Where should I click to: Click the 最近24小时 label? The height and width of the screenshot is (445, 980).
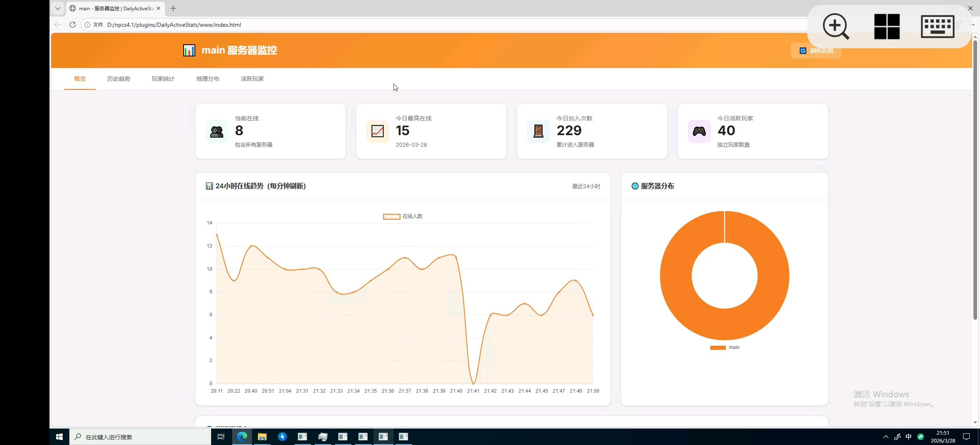[x=586, y=186]
